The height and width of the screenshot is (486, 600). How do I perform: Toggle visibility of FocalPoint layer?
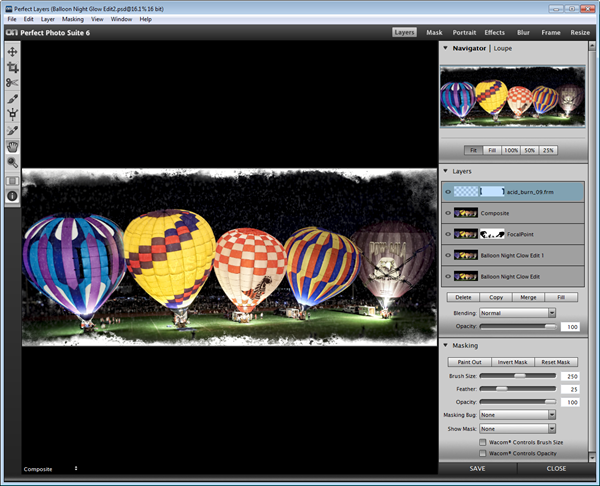coord(447,233)
